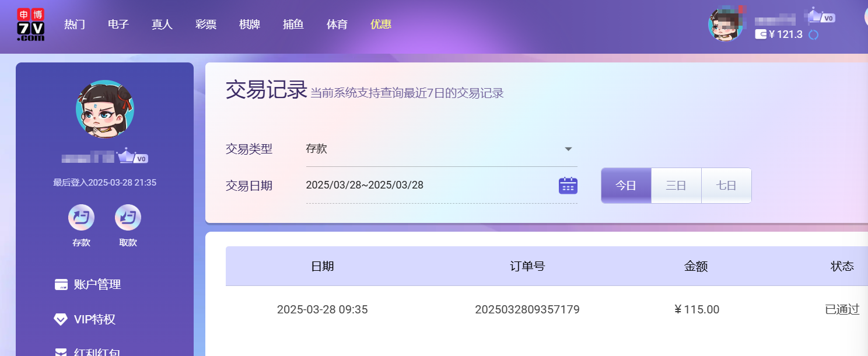Click order number 2025032809357179
Screen dimensions: 868x356
527,309
